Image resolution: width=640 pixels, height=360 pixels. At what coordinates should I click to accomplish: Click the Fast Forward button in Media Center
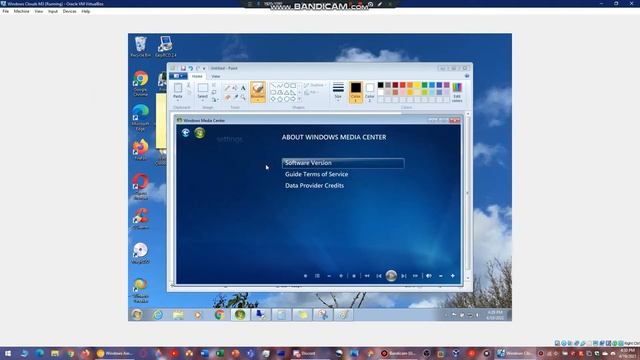416,276
